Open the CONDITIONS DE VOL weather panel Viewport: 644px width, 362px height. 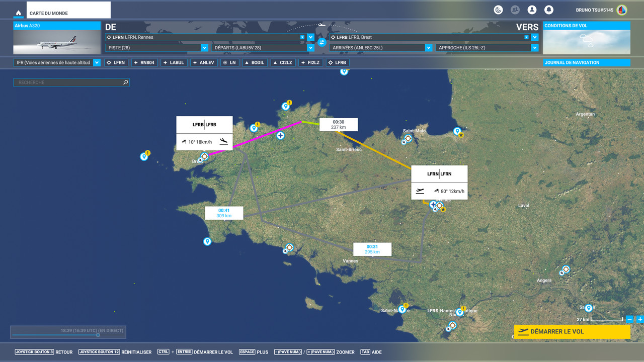click(x=587, y=38)
